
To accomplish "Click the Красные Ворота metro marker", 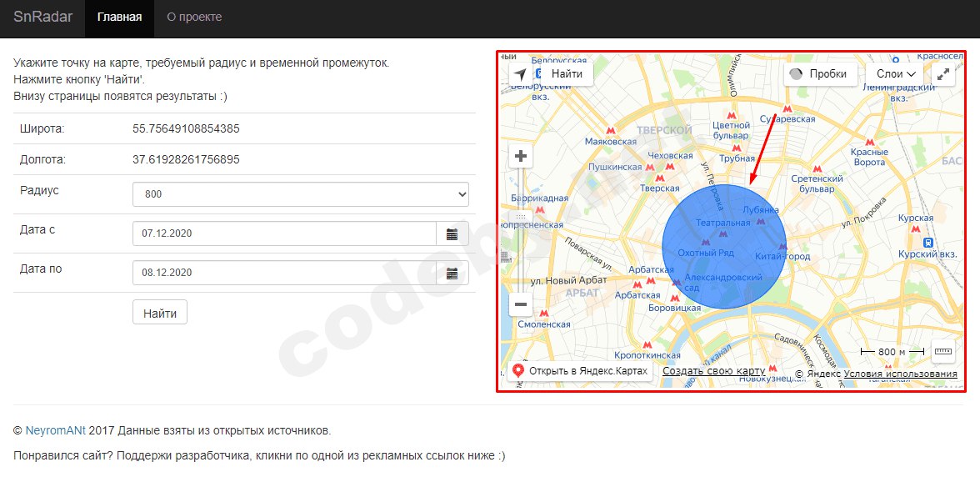I will click(869, 143).
